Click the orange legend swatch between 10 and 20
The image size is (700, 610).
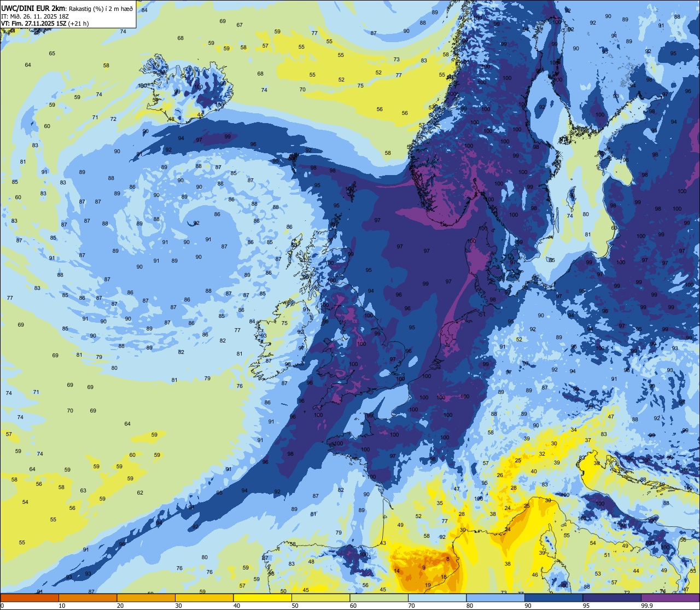87,597
